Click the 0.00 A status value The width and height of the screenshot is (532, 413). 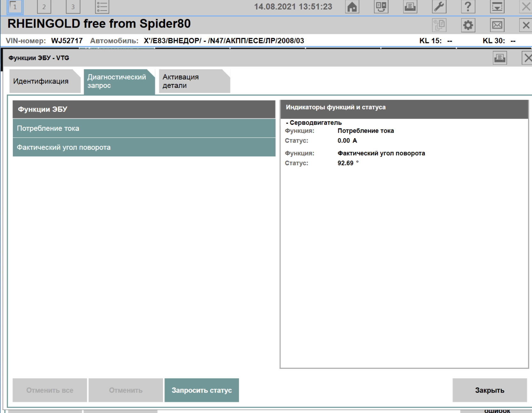pyautogui.click(x=347, y=141)
